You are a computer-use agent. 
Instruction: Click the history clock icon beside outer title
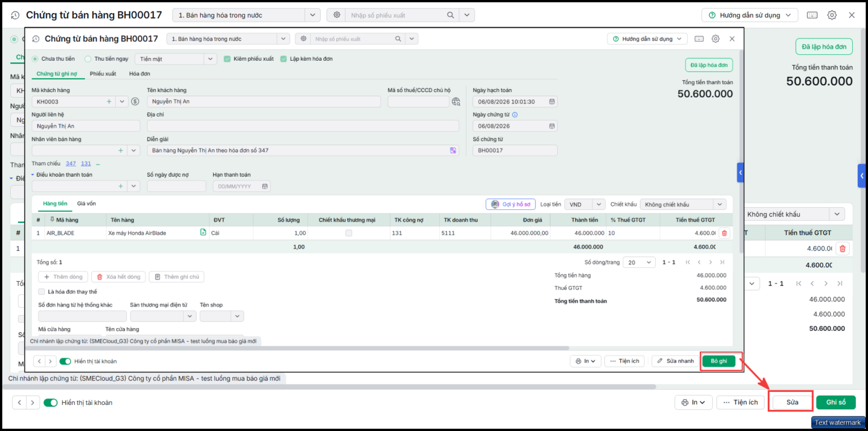(15, 15)
